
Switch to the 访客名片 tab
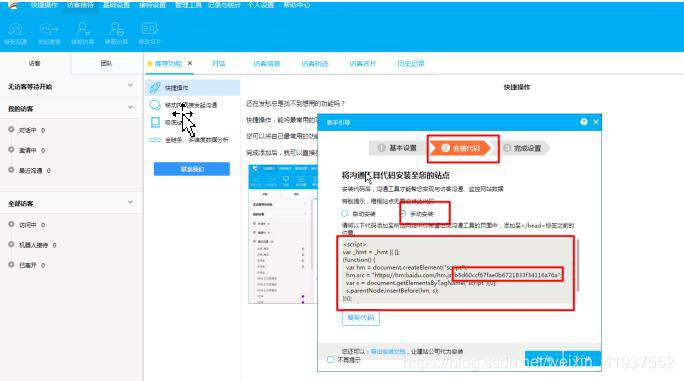363,64
